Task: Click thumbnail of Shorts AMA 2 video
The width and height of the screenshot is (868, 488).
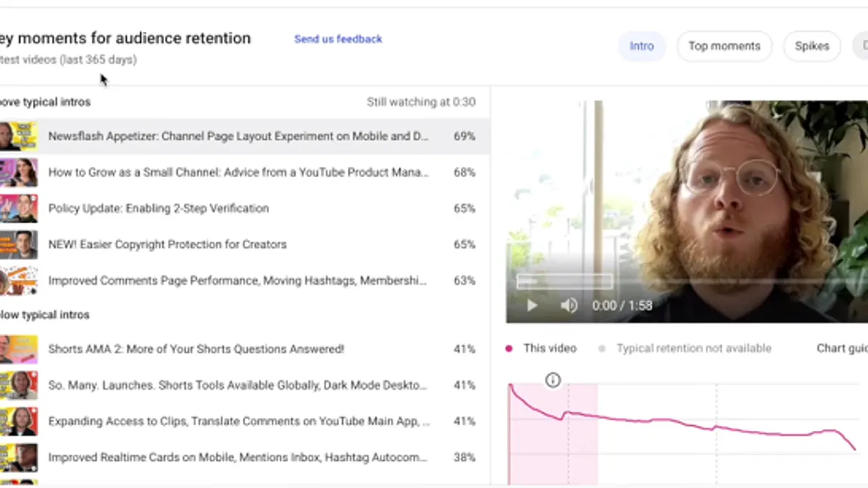Action: click(x=18, y=349)
